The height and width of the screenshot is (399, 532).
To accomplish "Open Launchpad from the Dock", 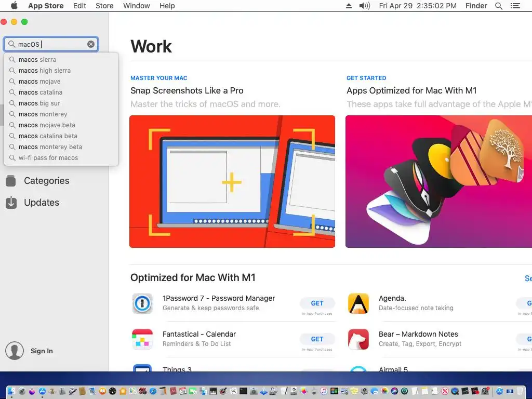I will pos(22,391).
